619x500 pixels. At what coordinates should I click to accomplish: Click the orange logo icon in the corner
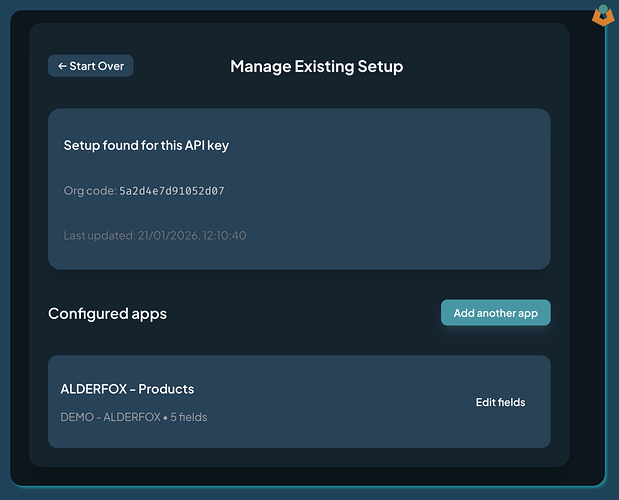[603, 16]
